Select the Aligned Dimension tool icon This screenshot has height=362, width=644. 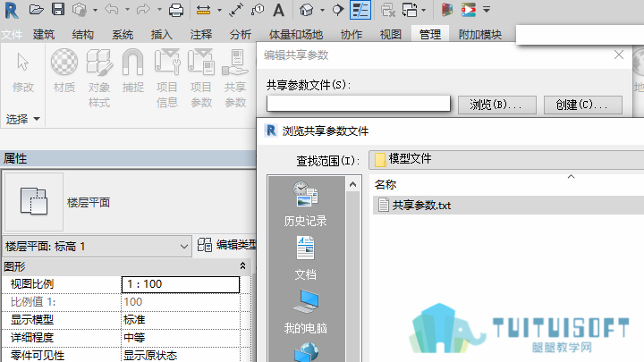click(236, 10)
